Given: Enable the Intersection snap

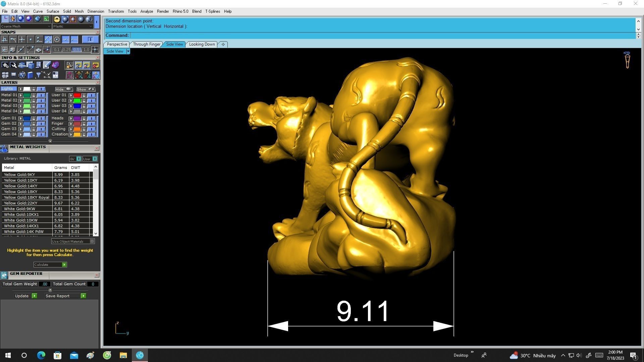Looking at the screenshot, I should (22, 40).
